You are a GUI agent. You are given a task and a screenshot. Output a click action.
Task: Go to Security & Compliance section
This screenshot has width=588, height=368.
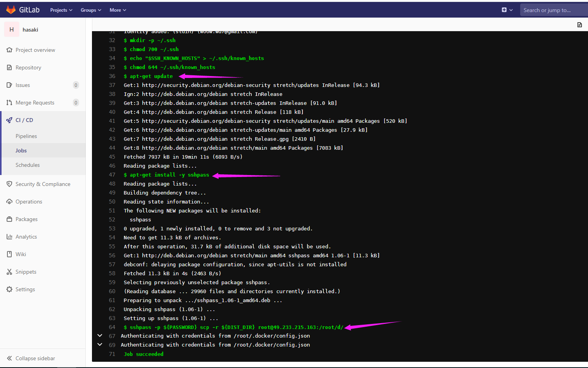click(43, 184)
